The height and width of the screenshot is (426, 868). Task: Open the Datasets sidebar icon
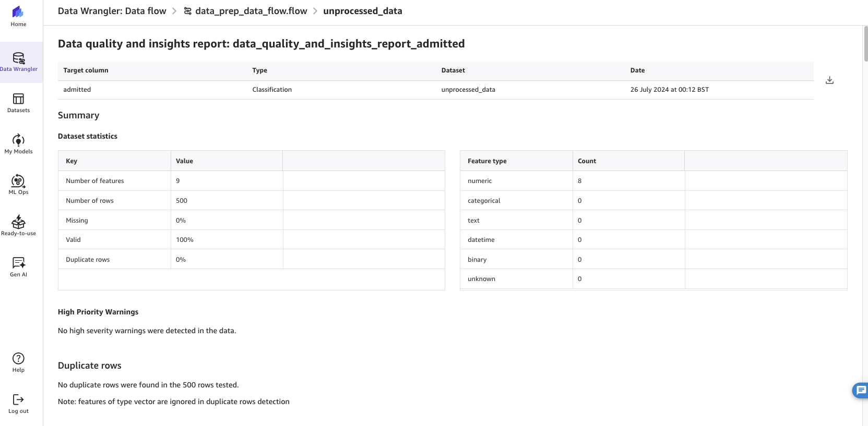pos(18,103)
